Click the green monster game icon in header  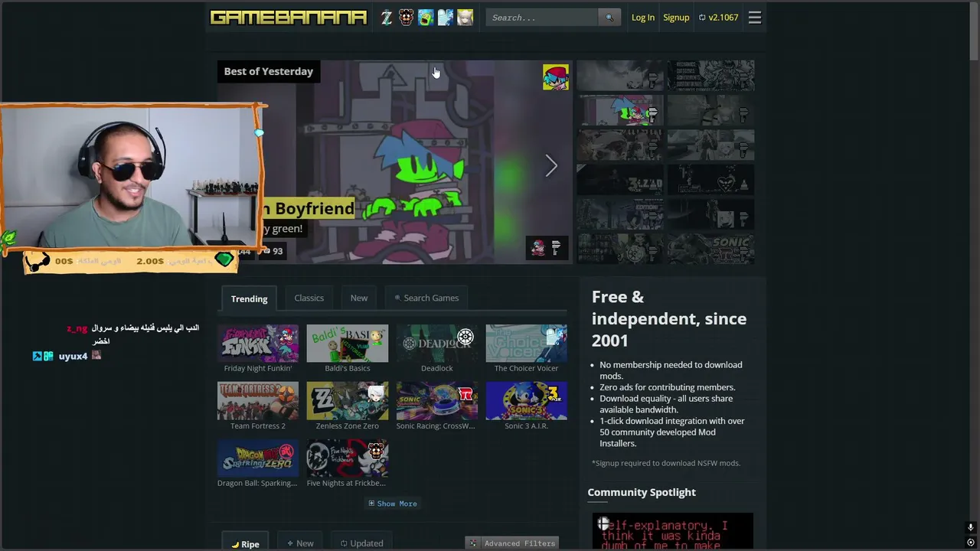click(426, 18)
